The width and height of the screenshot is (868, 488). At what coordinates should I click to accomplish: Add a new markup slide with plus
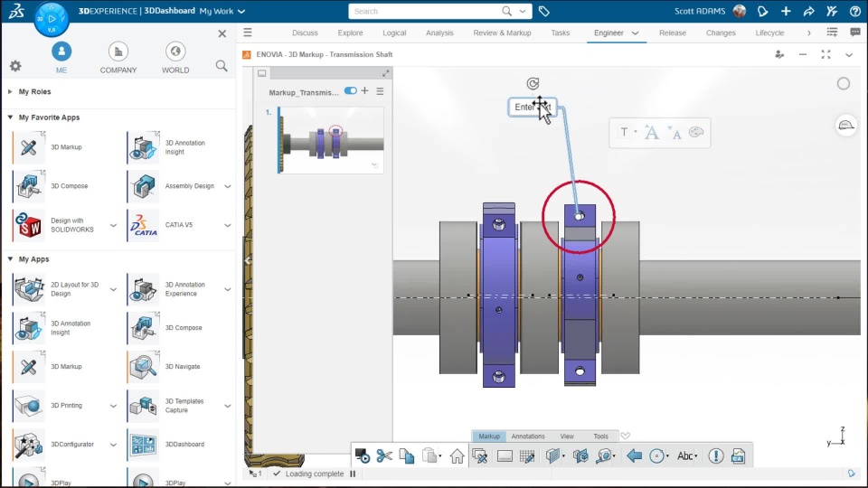coord(364,90)
